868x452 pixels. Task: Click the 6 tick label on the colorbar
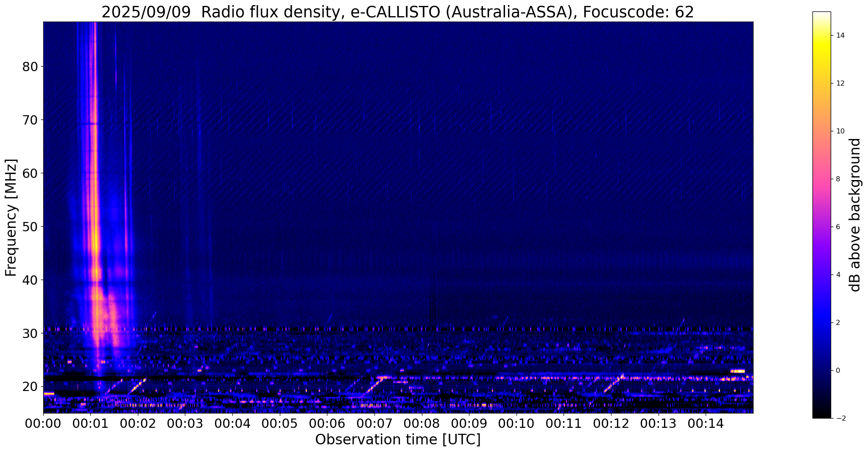coord(837,227)
